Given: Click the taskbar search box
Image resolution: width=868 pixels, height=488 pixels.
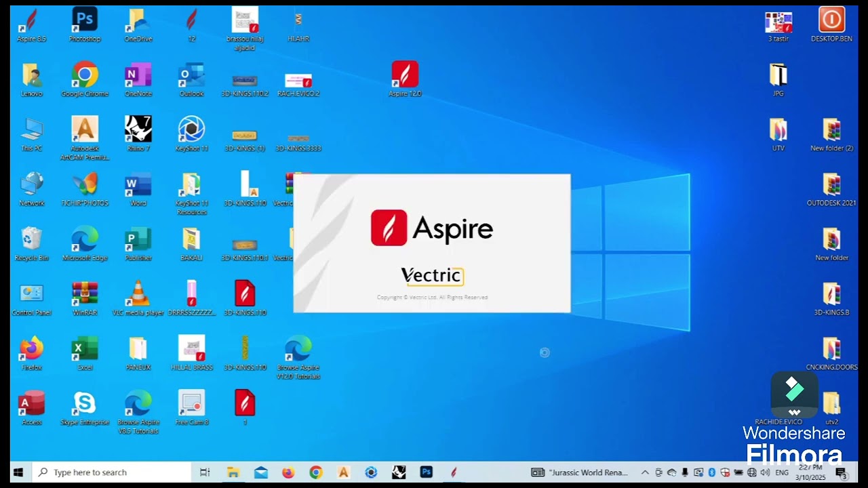Looking at the screenshot, I should 112,472.
